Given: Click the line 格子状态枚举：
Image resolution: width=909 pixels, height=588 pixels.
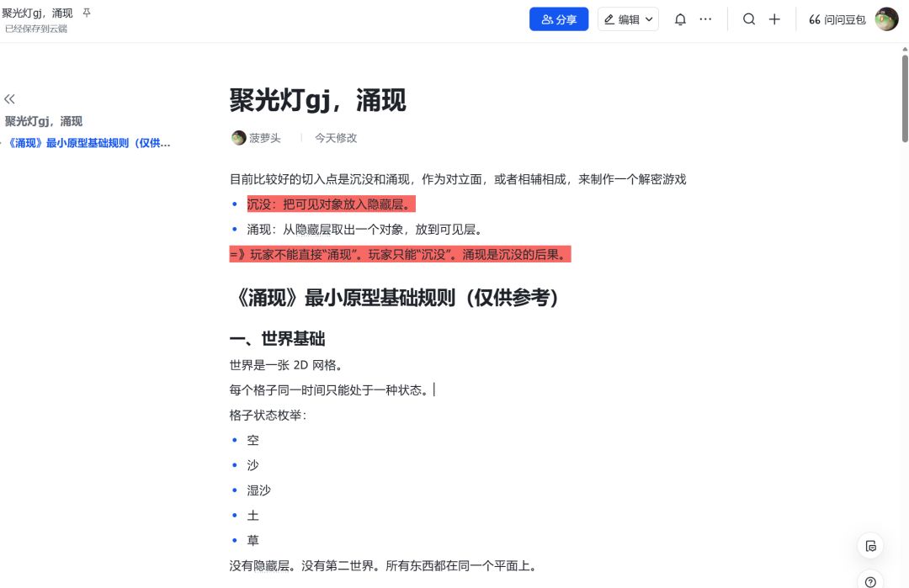Looking at the screenshot, I should click(268, 415).
